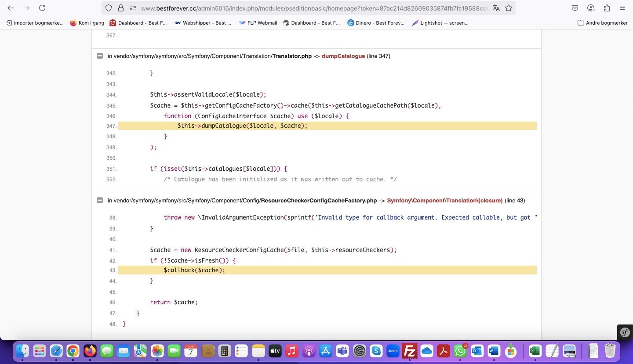
Task: Click the tracking protection shield icon
Action: (x=109, y=8)
